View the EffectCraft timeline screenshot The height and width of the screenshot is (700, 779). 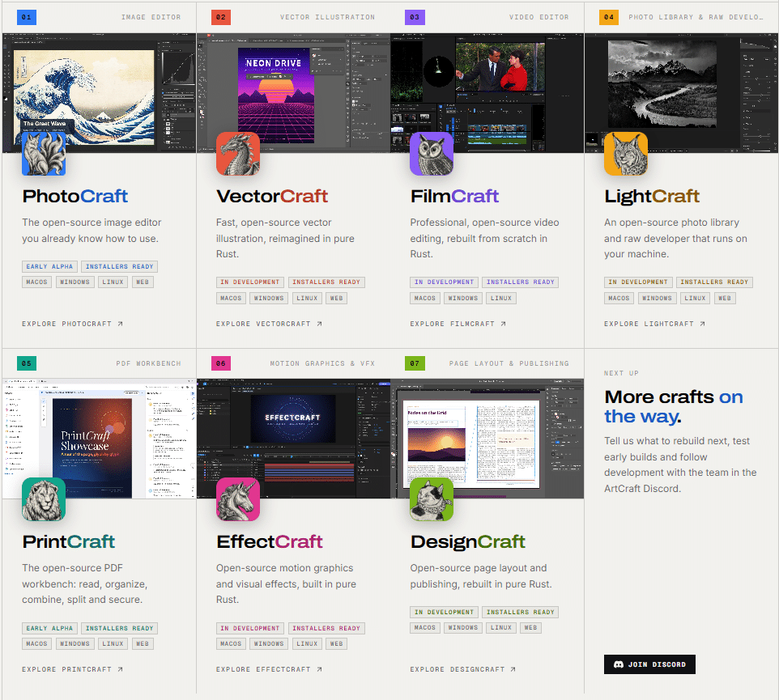coord(293,439)
